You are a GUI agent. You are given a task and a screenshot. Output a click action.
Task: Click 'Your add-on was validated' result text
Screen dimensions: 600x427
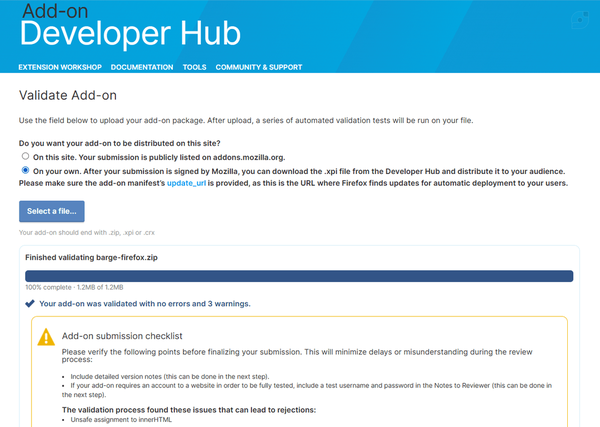[x=145, y=304]
